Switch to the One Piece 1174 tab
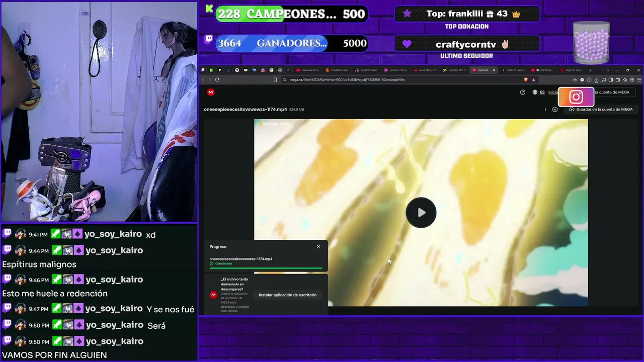644x362 pixels. click(x=455, y=70)
